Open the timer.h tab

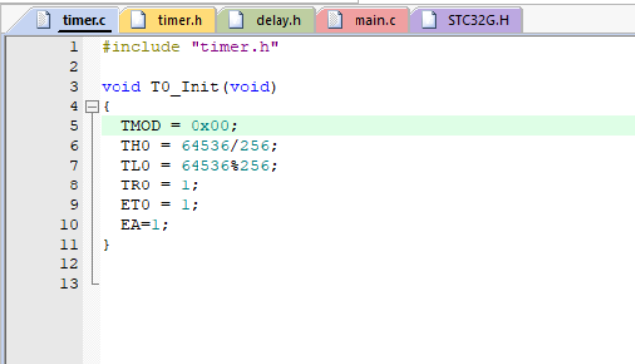pyautogui.click(x=168, y=20)
